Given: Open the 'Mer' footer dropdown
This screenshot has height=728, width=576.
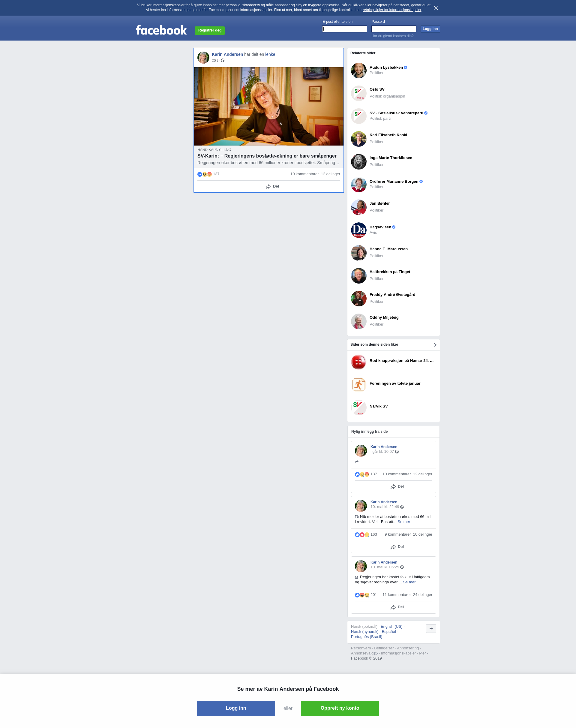Looking at the screenshot, I should [424, 653].
